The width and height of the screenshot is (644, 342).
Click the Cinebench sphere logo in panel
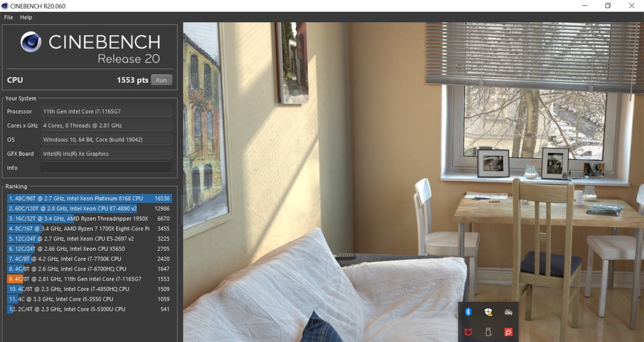pos(31,42)
